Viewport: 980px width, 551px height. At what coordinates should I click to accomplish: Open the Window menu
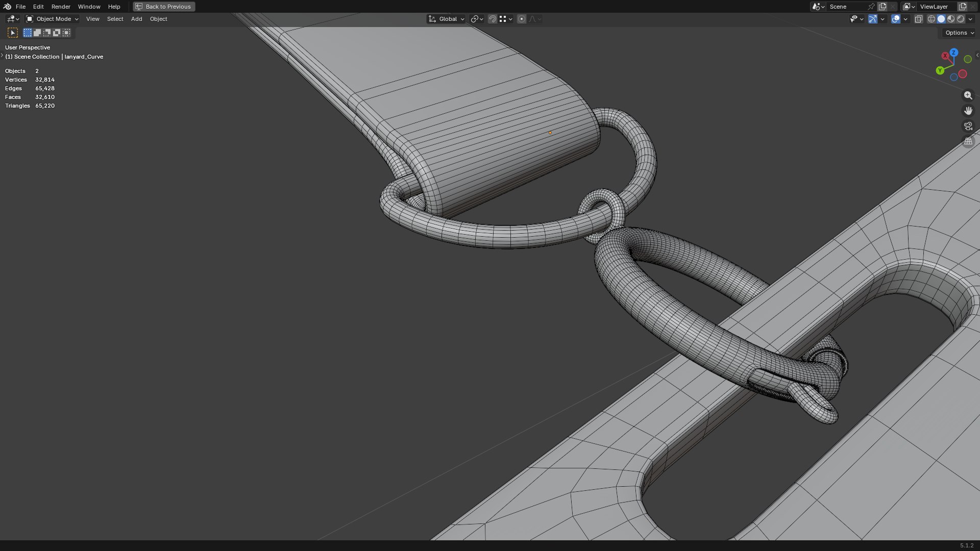tap(89, 7)
